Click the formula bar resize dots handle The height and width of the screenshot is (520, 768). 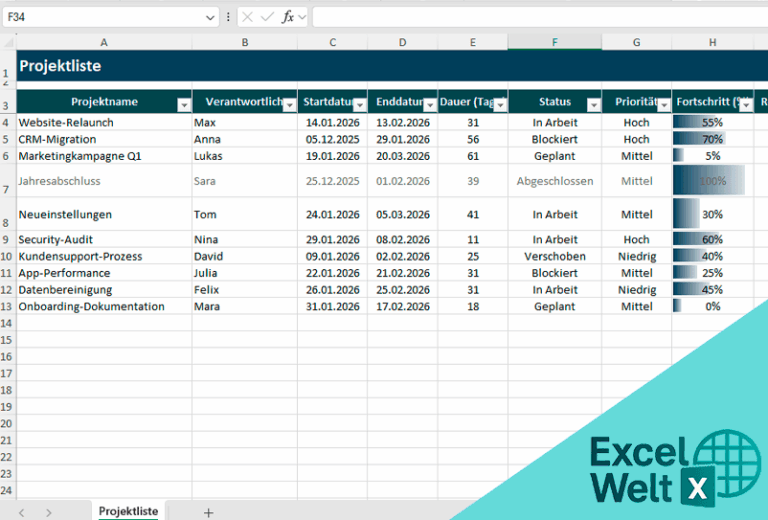228,17
